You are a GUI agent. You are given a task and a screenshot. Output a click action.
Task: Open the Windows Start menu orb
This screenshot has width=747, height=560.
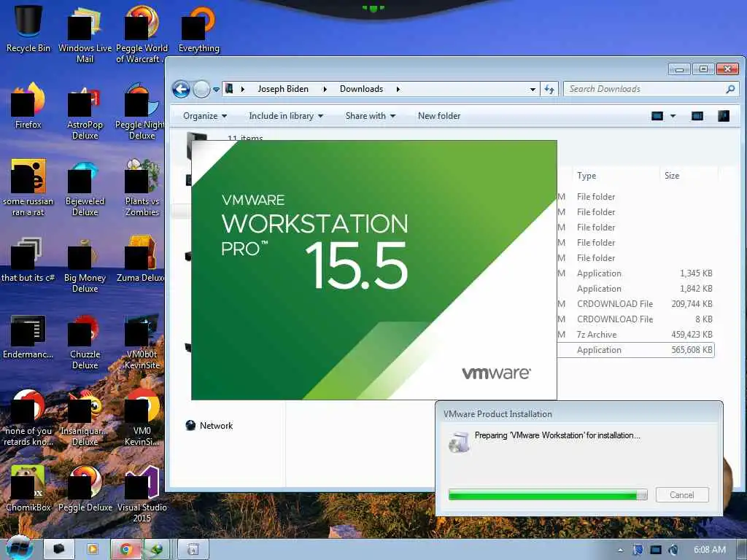19,548
